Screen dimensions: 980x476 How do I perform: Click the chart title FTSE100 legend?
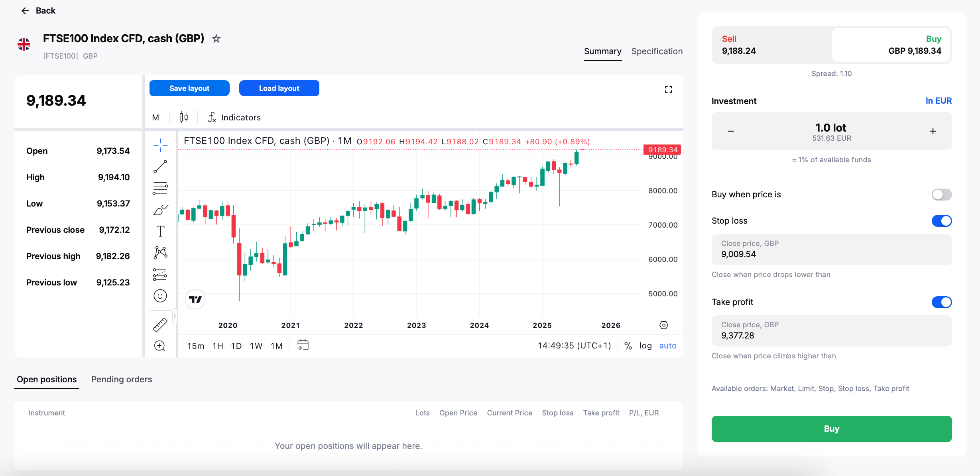tap(268, 141)
